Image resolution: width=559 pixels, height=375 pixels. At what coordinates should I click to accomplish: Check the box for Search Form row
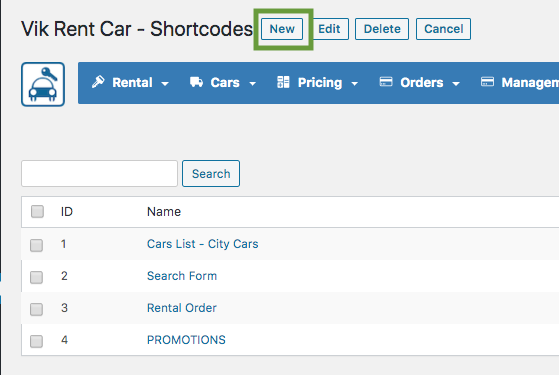tap(36, 277)
